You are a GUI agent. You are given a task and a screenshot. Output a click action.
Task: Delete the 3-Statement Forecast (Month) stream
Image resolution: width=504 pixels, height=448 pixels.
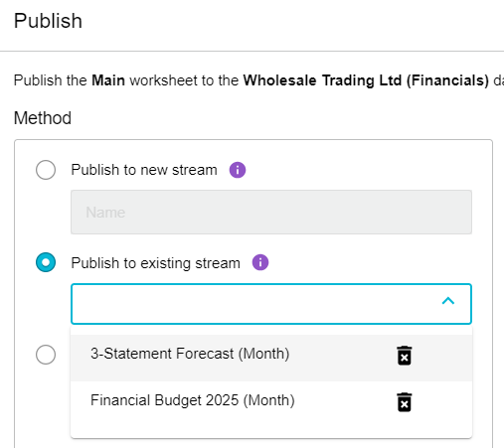(405, 356)
